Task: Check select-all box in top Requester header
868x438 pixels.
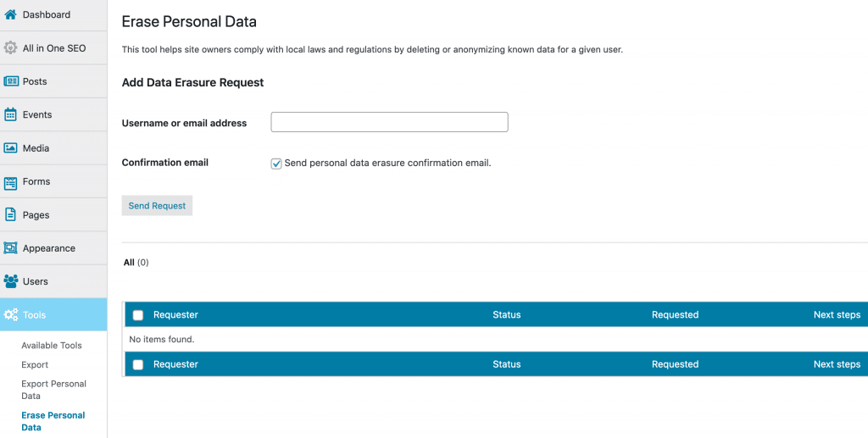Action: (x=138, y=315)
